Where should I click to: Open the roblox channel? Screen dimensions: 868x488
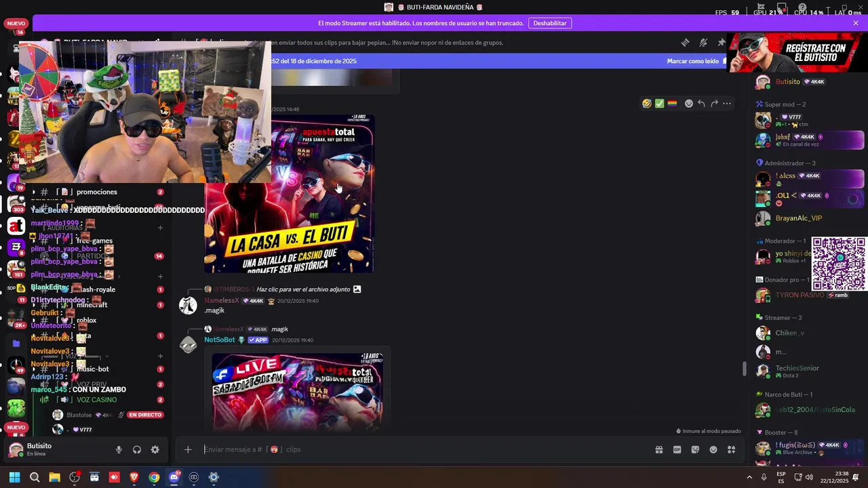click(86, 320)
